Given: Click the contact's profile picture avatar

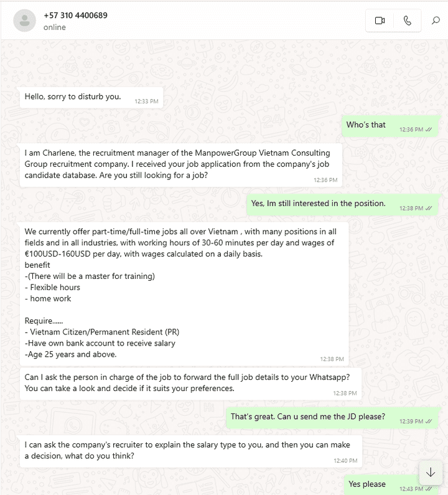Looking at the screenshot, I should (x=24, y=21).
